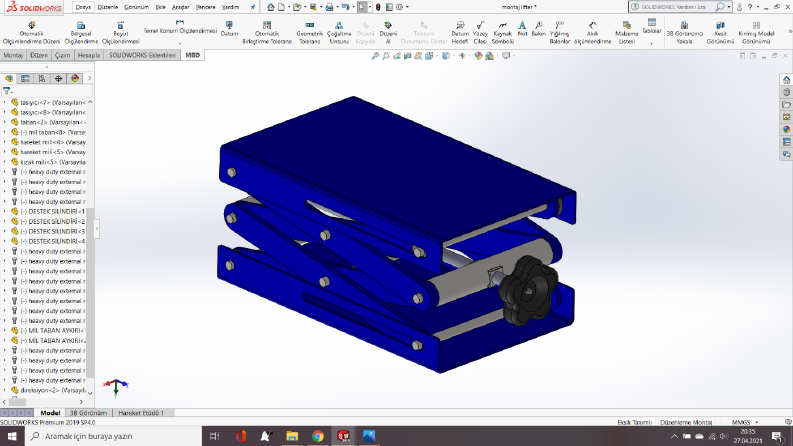Click Otomatik Ölçümlendirme Düzeni tool
The height and width of the screenshot is (446, 793).
point(31,33)
